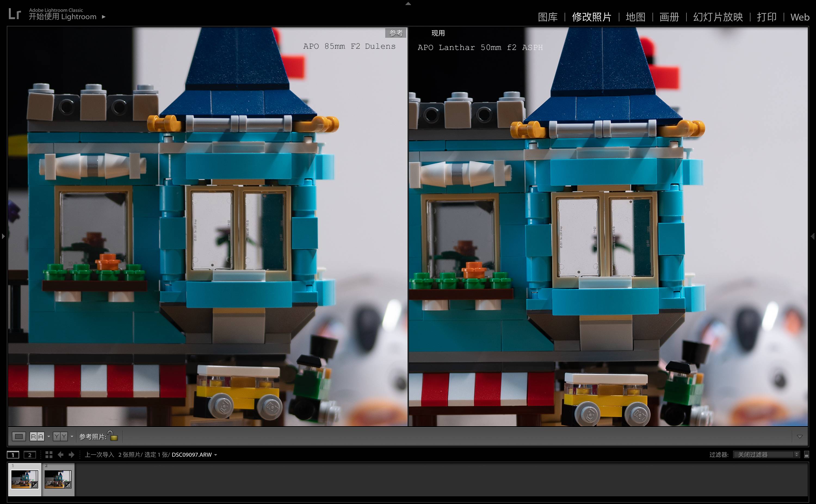Select the Before/After Y|Y view button
Screen dimensions: 816x504
point(60,436)
